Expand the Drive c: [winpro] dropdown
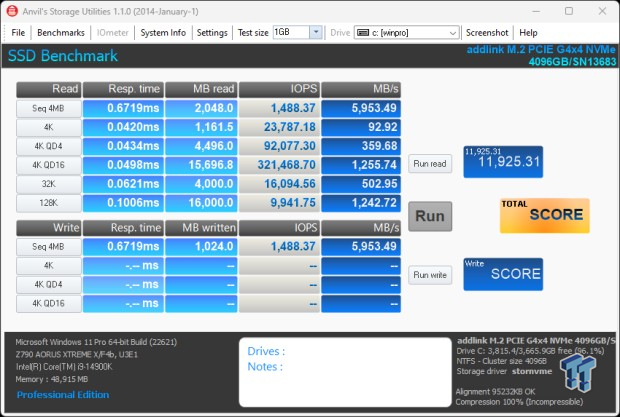Screen dimensions: 620x417 pyautogui.click(x=455, y=32)
